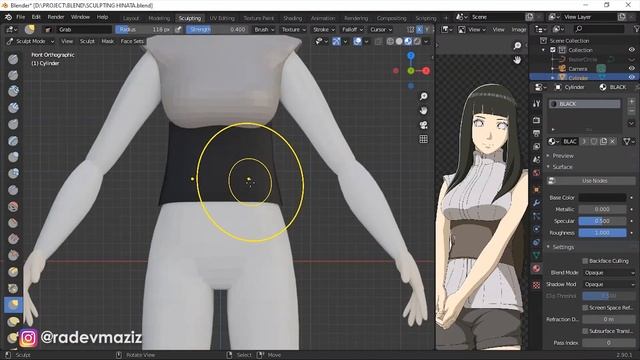Select the Draw sculpt brush
640x360 pixels.
tap(13, 59)
